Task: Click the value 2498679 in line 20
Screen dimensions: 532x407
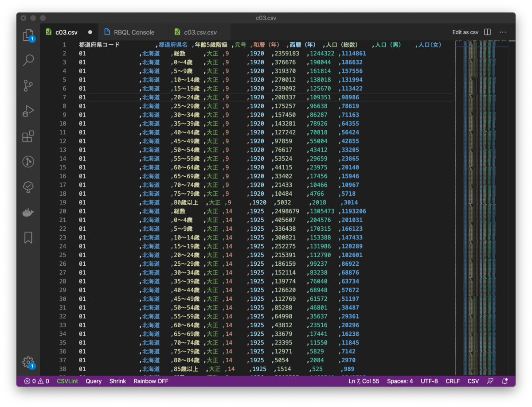Action: 287,211
